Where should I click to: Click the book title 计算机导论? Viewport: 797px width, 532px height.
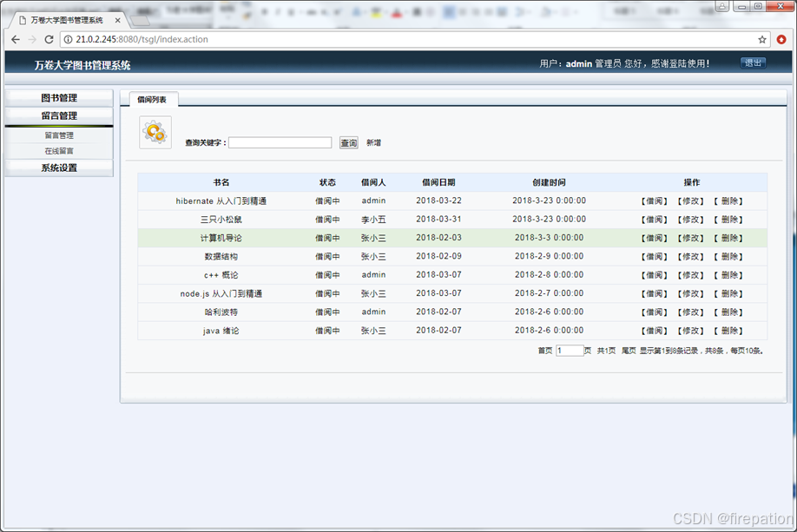(221, 238)
